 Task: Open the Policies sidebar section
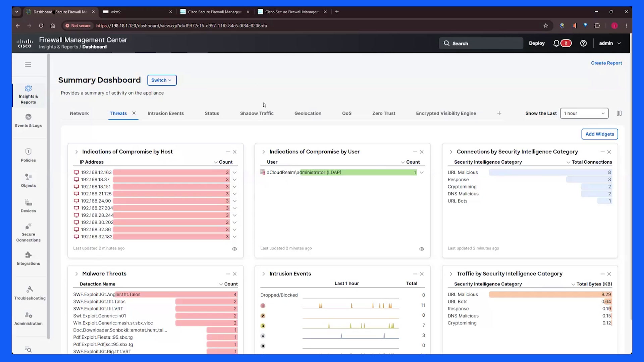[x=28, y=155]
